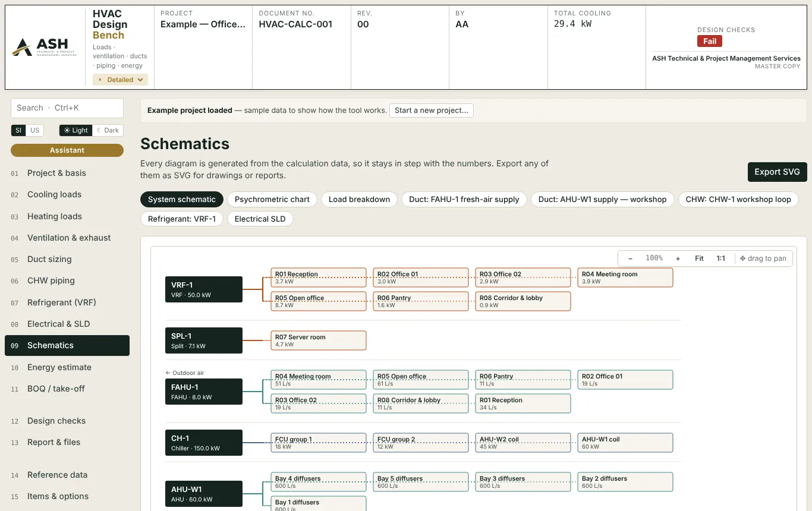Click the Export SVG button
This screenshot has height=511, width=812.
pyautogui.click(x=777, y=172)
